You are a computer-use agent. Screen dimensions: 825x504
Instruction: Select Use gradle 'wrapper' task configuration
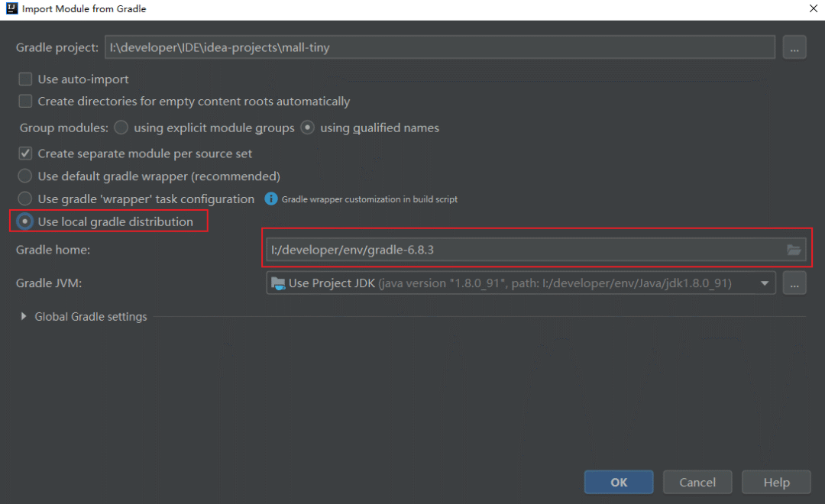26,199
